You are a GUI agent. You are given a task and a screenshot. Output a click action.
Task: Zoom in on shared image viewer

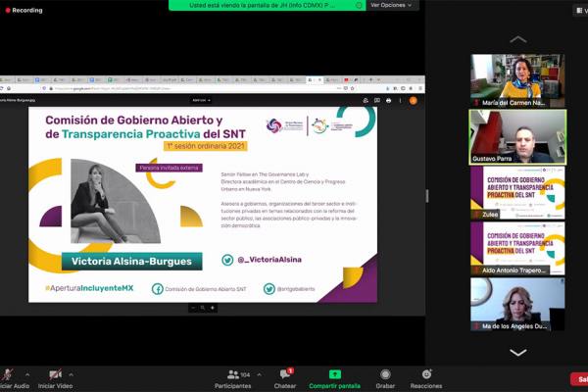(213, 308)
